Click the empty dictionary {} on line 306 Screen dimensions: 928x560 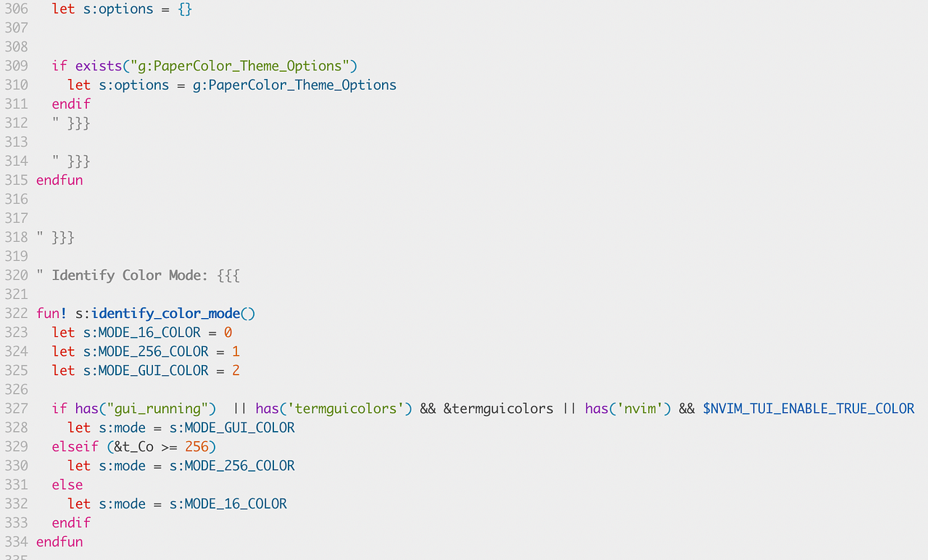pyautogui.click(x=184, y=9)
